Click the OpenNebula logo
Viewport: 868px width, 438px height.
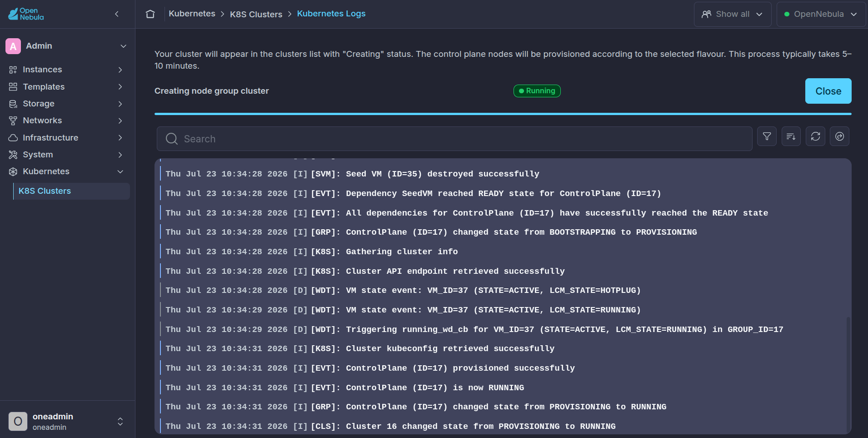[26, 14]
